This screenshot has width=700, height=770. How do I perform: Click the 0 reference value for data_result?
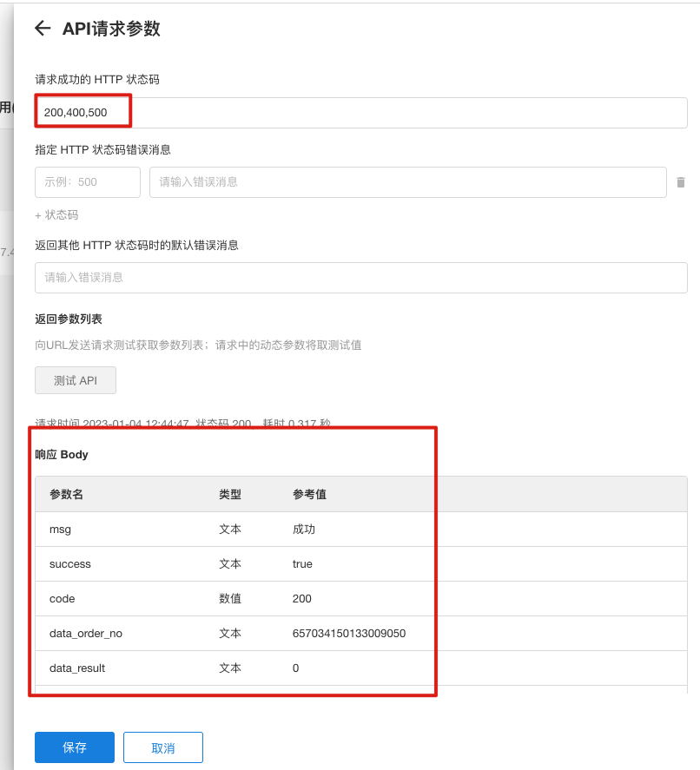(x=295, y=668)
